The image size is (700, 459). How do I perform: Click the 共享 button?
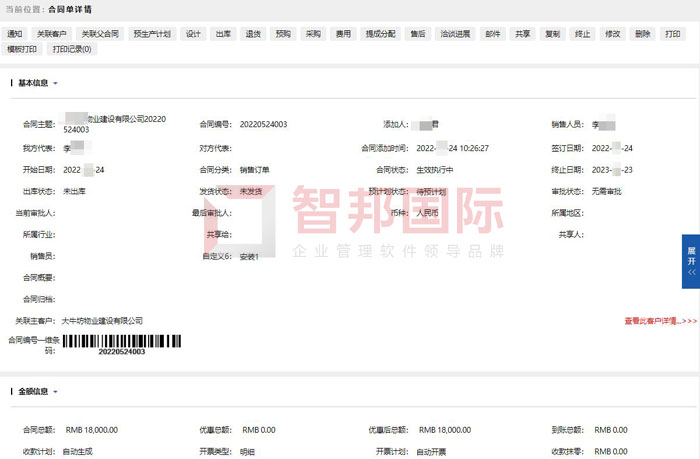point(522,33)
